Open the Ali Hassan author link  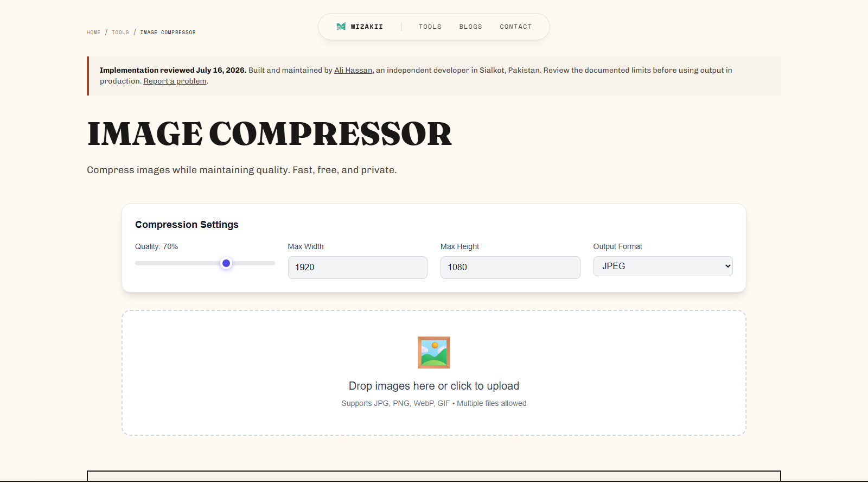[353, 70]
